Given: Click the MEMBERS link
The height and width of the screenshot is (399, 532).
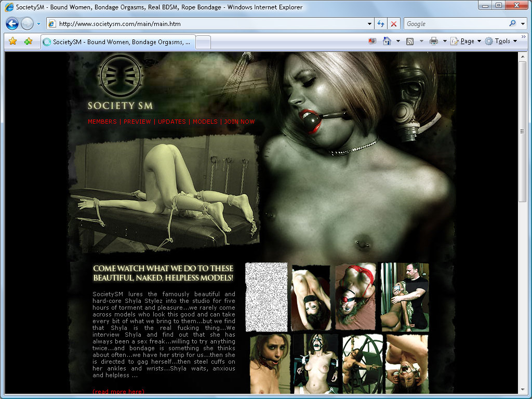Looking at the screenshot, I should pos(102,122).
